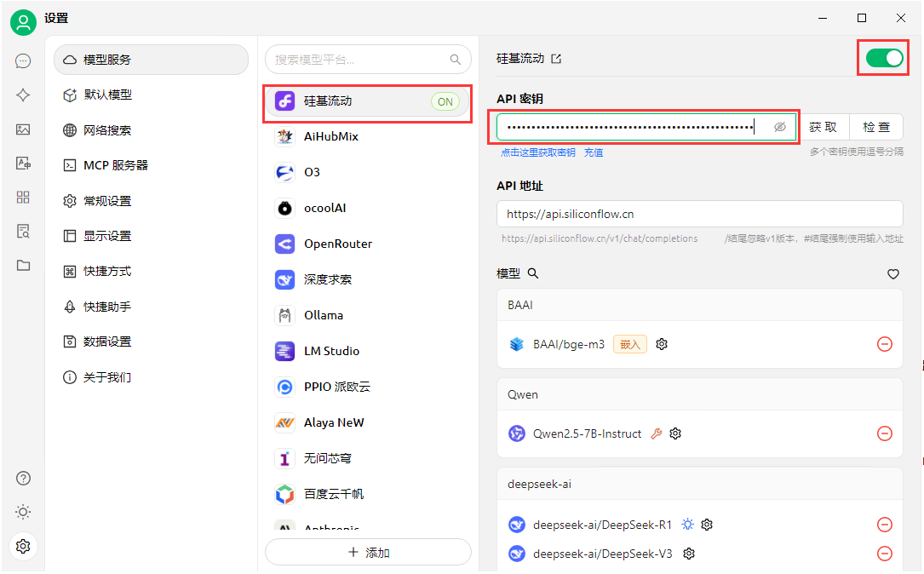Switch theme with the sun icon
This screenshot has width=924, height=574.
click(23, 512)
